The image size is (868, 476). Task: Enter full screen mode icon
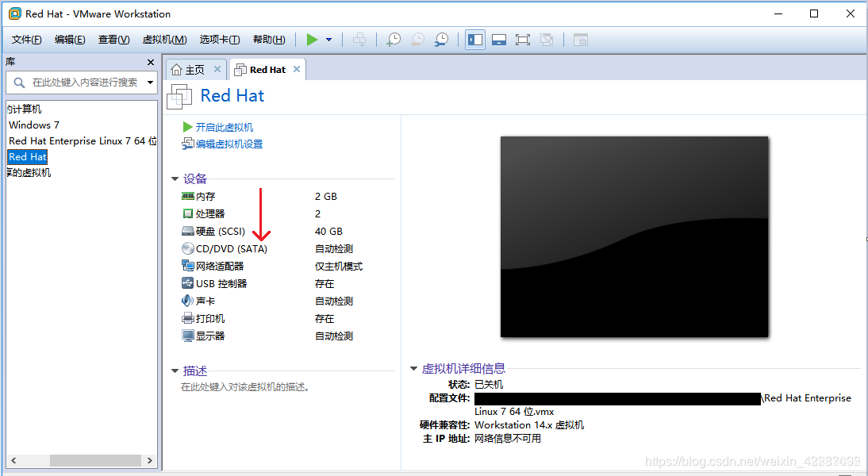pyautogui.click(x=523, y=40)
